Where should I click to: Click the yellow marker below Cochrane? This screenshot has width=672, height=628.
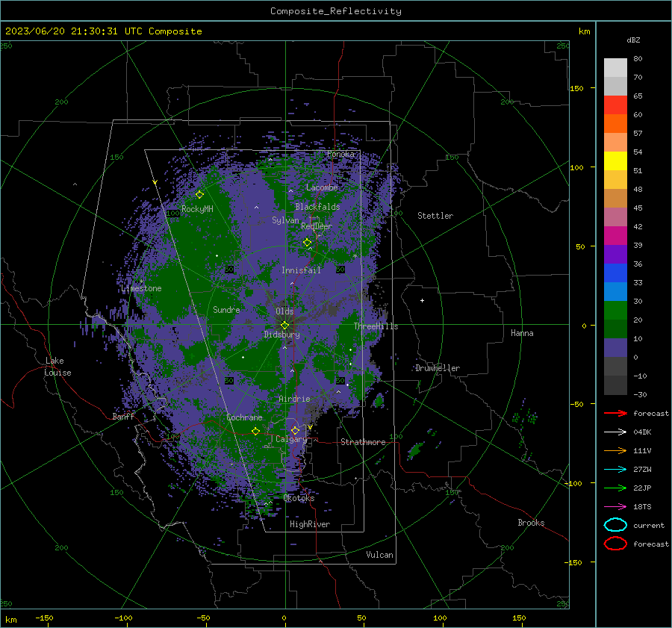(x=255, y=431)
